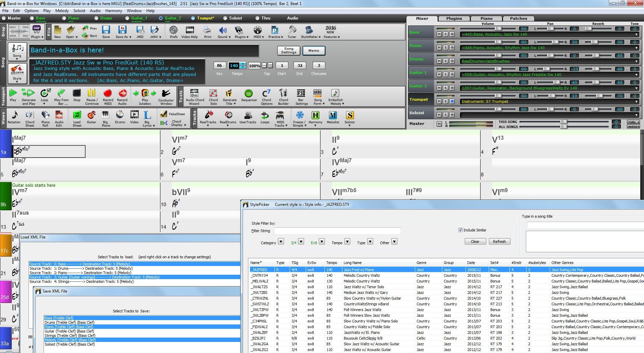Click the Choruses count button
Image resolution: width=644 pixels, height=353 pixels.
319,65
